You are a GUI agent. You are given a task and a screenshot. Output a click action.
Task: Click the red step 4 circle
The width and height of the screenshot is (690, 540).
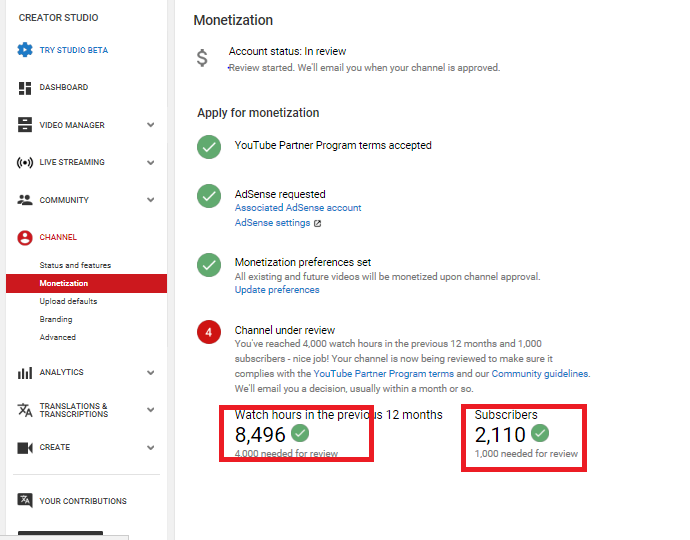click(x=209, y=332)
